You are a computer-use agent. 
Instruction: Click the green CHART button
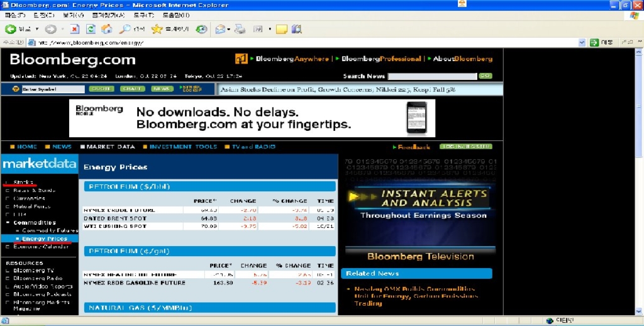(x=133, y=89)
